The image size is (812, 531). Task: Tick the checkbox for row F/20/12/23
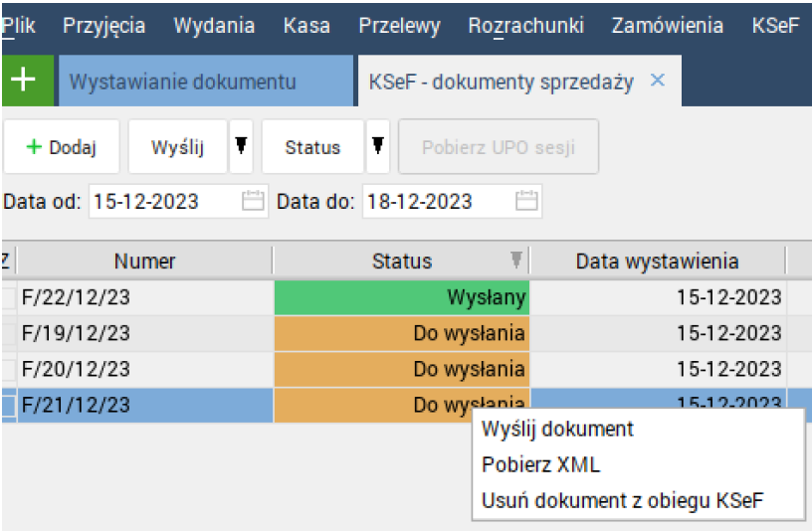(7, 369)
